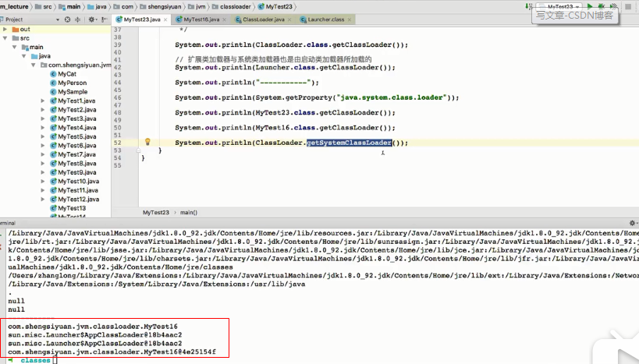The width and height of the screenshot is (639, 364).
Task: Close the Launcher.class tab
Action: (350, 19)
